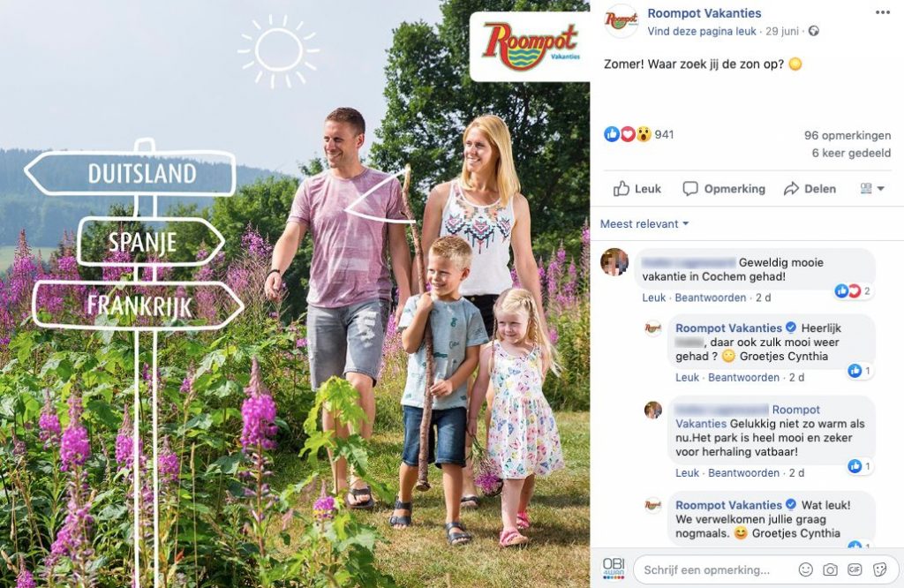Click in Schrijf een opmerking field

(x=715, y=569)
